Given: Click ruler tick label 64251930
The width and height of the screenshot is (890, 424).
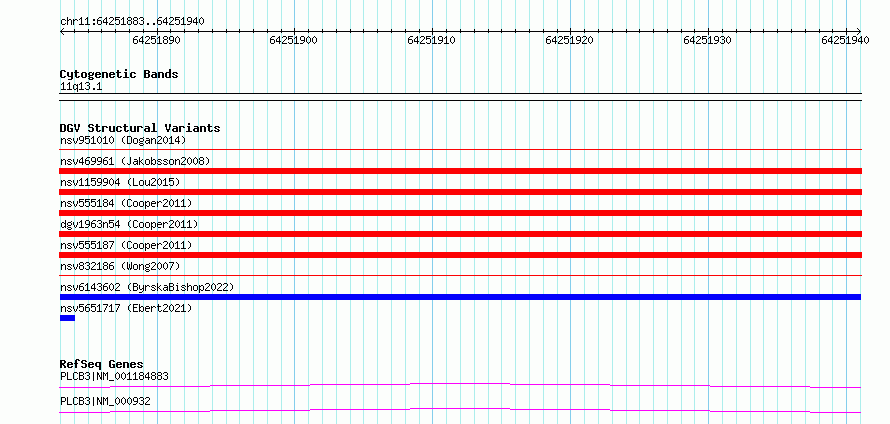Looking at the screenshot, I should (x=707, y=40).
